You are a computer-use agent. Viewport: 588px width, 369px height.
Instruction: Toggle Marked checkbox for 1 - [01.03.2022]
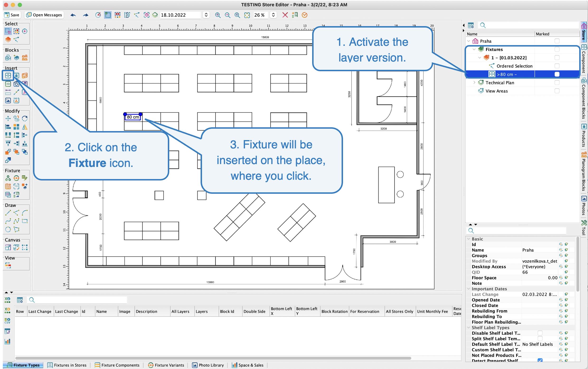pos(557,58)
